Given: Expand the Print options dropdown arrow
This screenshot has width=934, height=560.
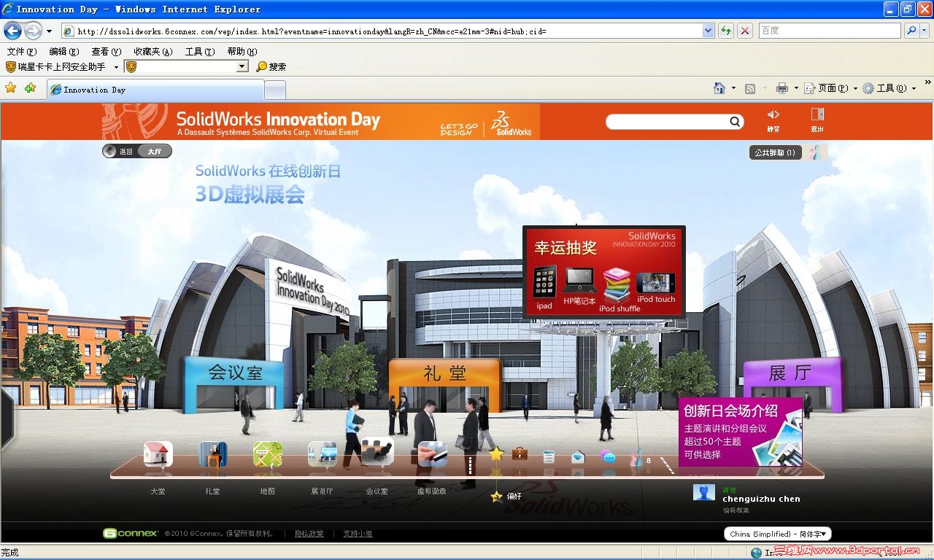Looking at the screenshot, I should (x=796, y=89).
